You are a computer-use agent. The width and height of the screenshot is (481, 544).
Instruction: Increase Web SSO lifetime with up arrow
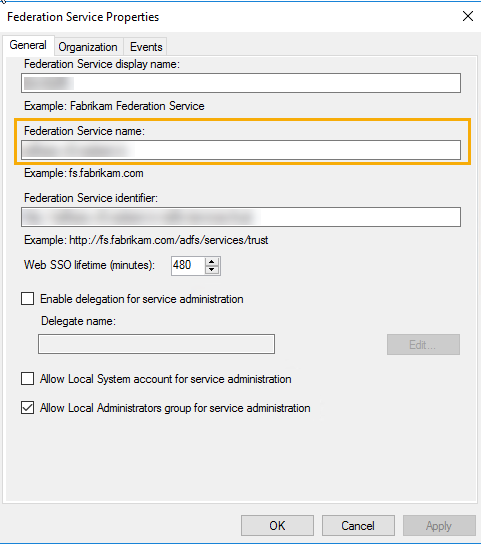212,262
